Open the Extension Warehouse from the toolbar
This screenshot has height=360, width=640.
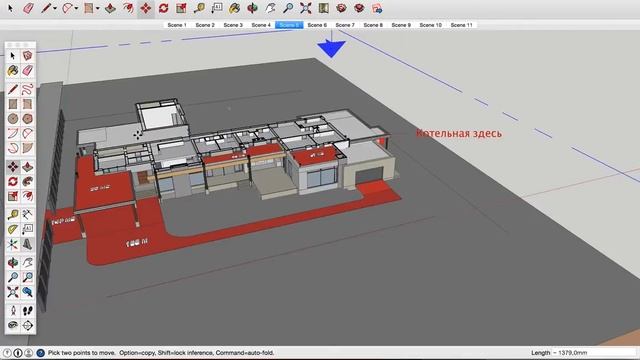coord(359,8)
